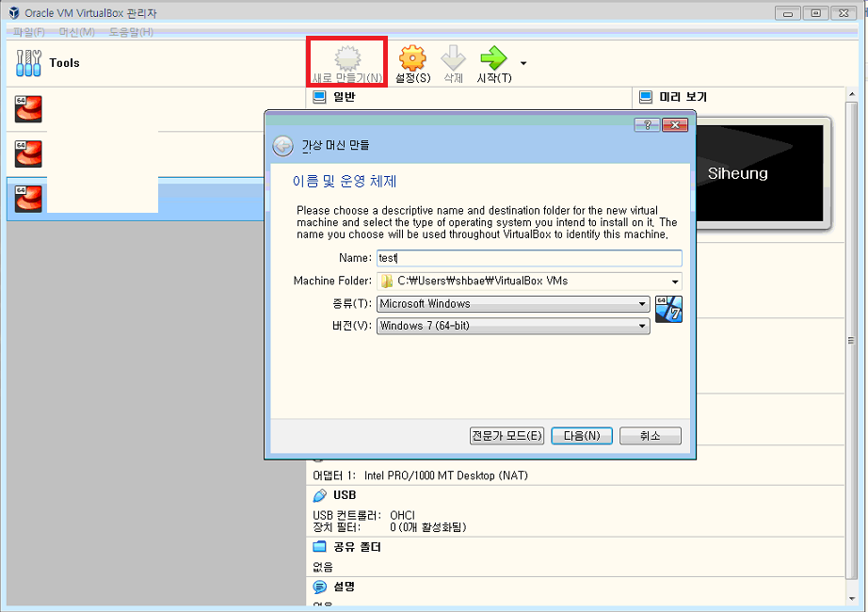
Task: Click the back arrow in wizard dialog
Action: point(282,146)
